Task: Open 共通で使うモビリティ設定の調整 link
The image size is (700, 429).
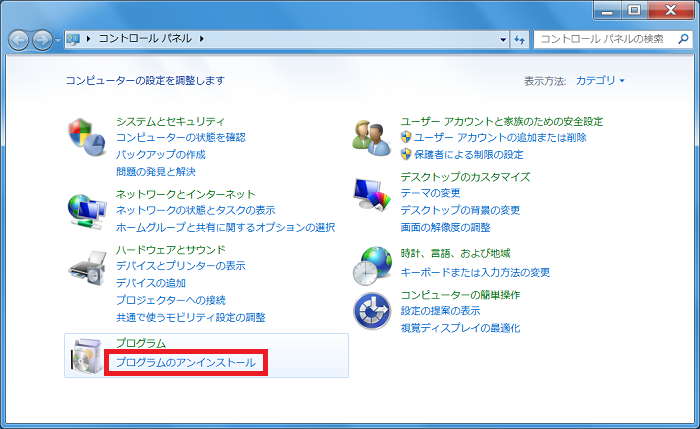Action: [191, 317]
